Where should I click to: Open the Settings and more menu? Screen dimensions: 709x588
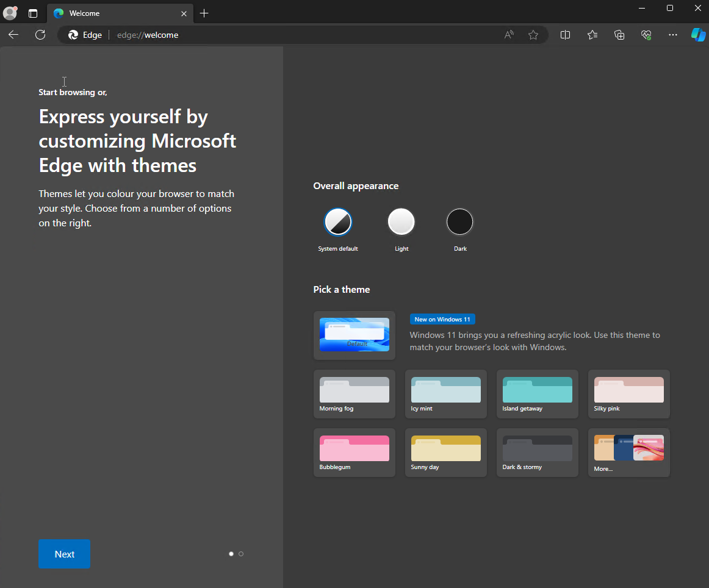(x=672, y=35)
